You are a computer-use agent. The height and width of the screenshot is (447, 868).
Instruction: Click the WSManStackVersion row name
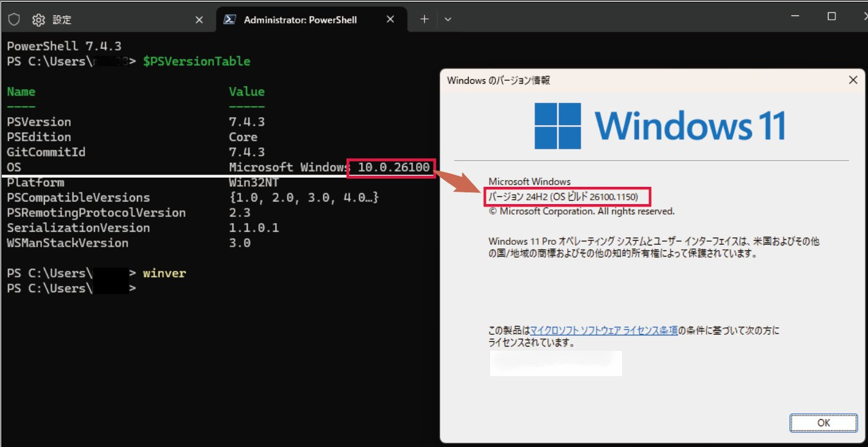[x=68, y=243]
